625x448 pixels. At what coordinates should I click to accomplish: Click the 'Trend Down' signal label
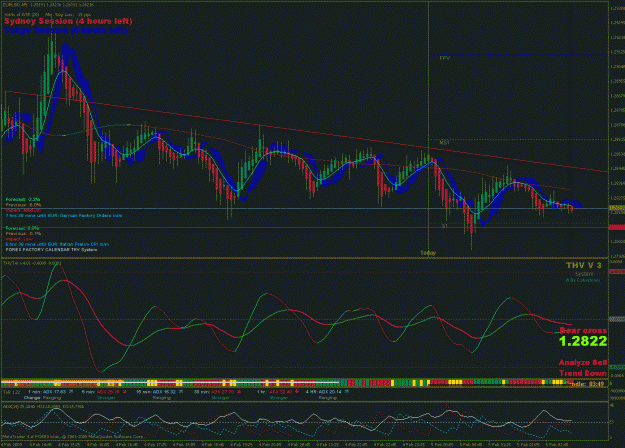point(583,373)
